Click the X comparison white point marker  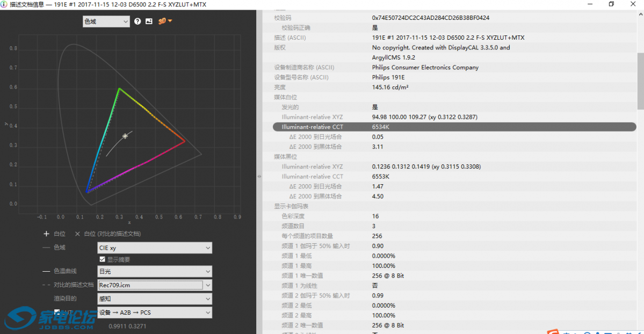click(x=77, y=234)
